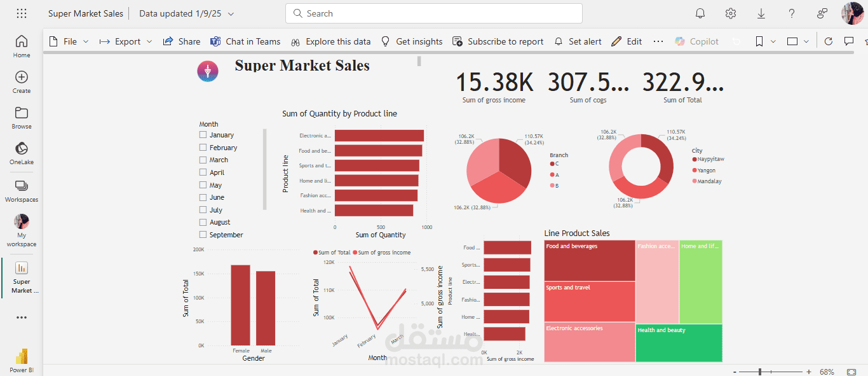Open the File menu
The width and height of the screenshot is (868, 376).
coord(68,41)
